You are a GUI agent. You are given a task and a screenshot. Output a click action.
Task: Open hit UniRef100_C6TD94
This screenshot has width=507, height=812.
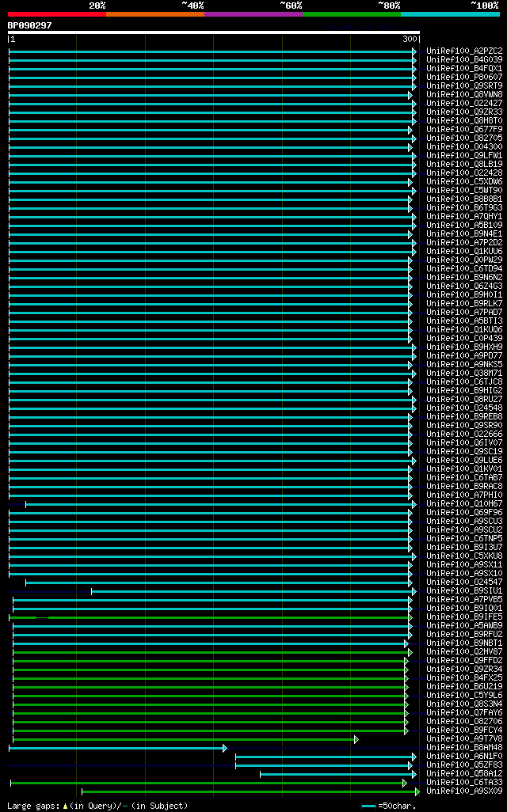464,269
